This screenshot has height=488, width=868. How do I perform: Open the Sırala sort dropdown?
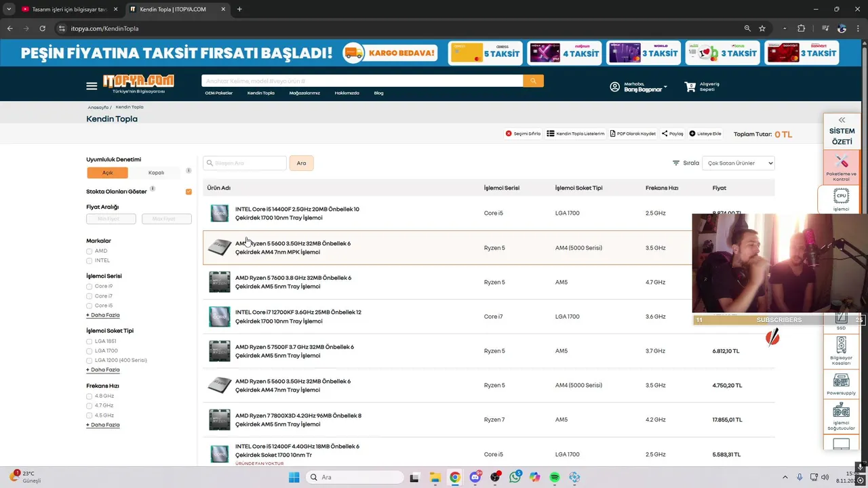point(738,163)
